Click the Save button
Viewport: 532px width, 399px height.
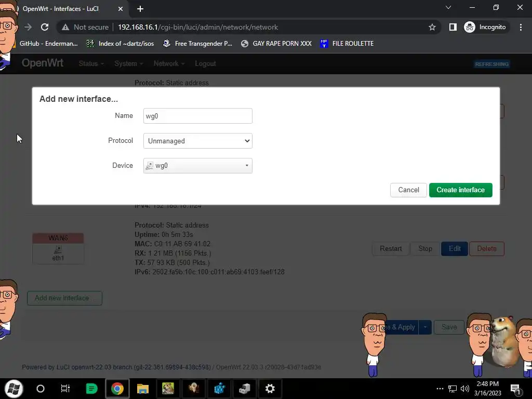[x=449, y=327]
